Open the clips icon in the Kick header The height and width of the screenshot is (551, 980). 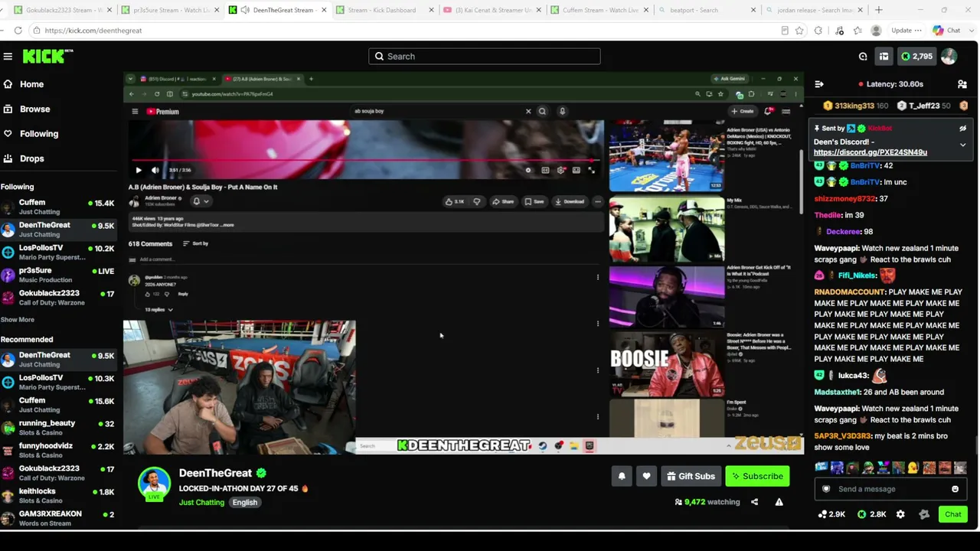[x=863, y=57]
